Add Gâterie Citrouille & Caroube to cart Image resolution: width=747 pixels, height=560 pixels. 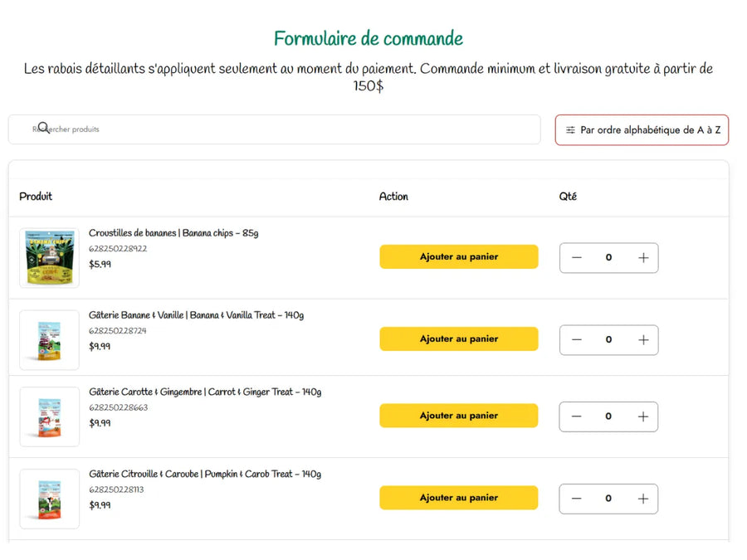(x=458, y=498)
